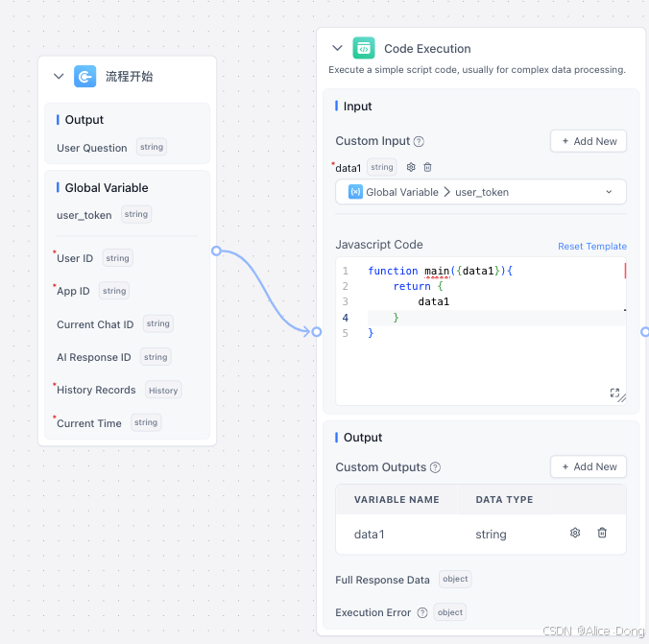Screen dimensions: 649x644
Task: Click the user_token global variable label
Action: tap(84, 215)
